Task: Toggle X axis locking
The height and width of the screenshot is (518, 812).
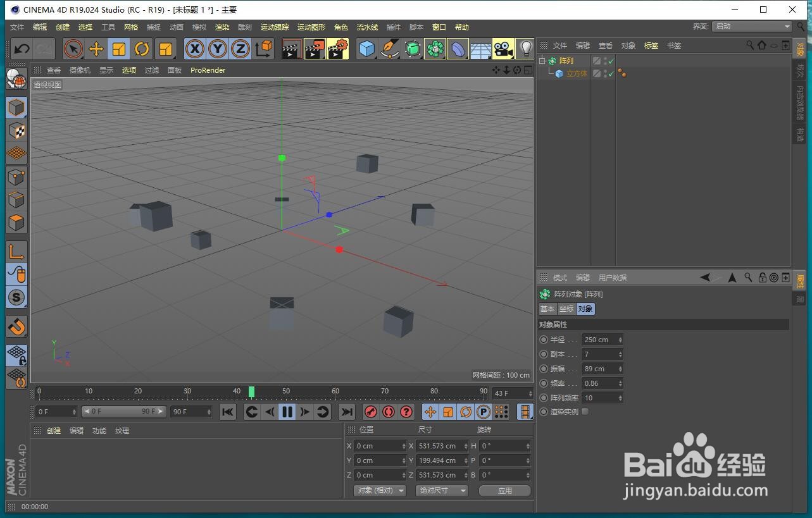Action: [x=195, y=49]
